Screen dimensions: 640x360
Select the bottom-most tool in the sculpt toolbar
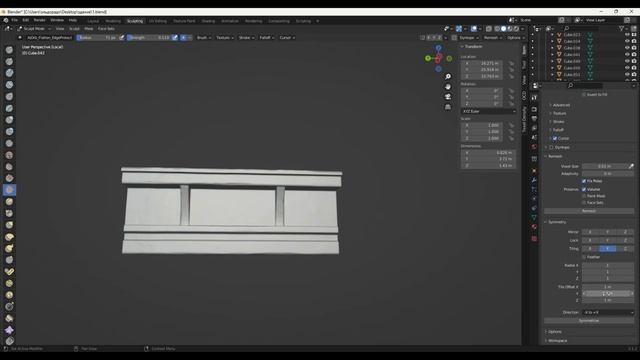coord(9,341)
